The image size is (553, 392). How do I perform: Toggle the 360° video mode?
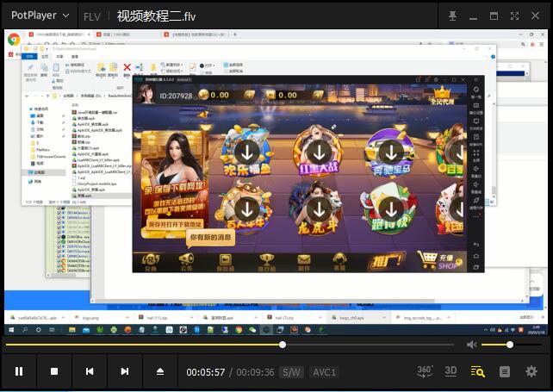[x=425, y=371]
